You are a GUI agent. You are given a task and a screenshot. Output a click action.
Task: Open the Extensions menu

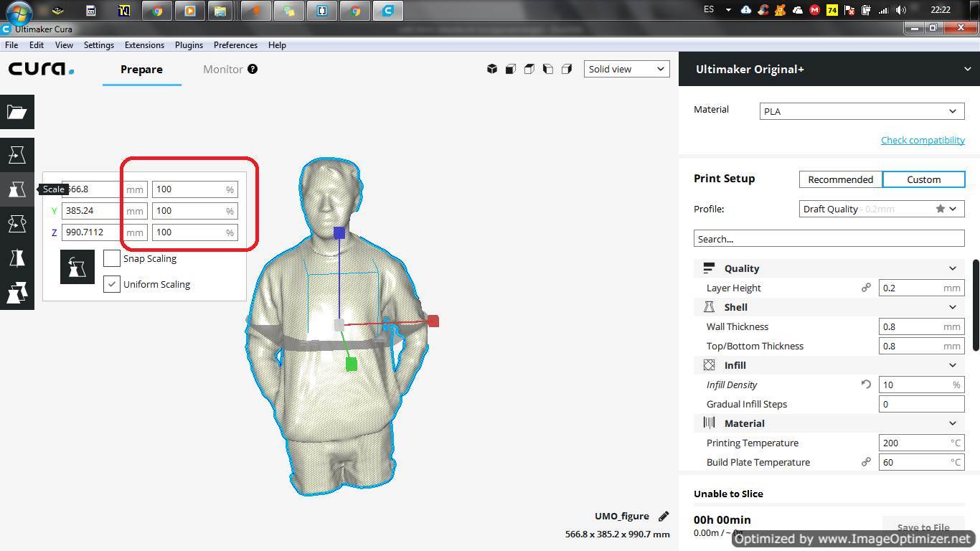[144, 44]
